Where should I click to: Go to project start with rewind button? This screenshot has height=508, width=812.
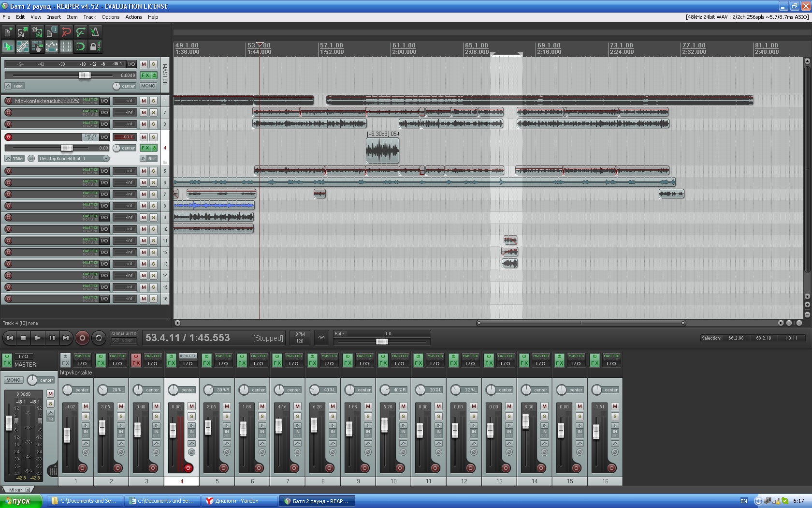9,338
